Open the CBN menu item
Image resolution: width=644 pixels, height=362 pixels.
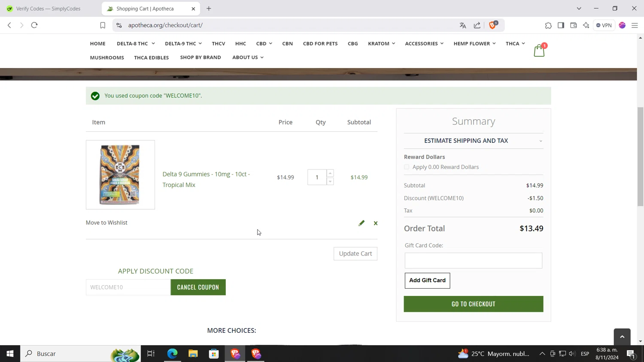click(288, 43)
